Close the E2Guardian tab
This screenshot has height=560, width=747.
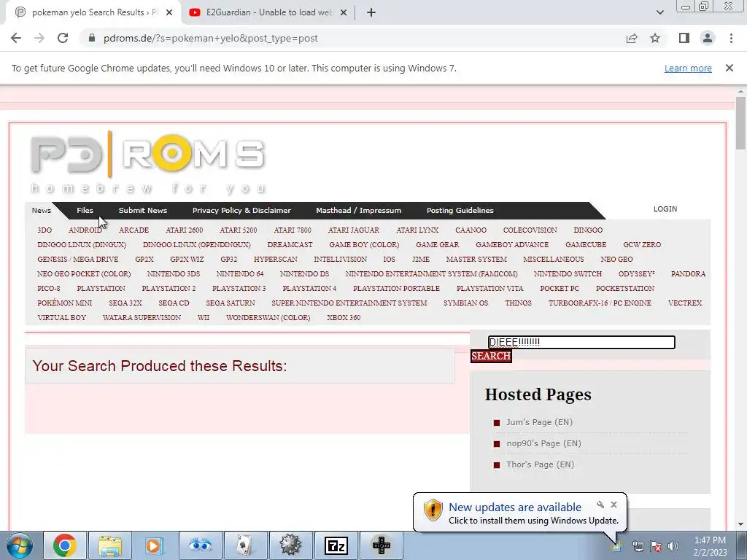coord(344,13)
